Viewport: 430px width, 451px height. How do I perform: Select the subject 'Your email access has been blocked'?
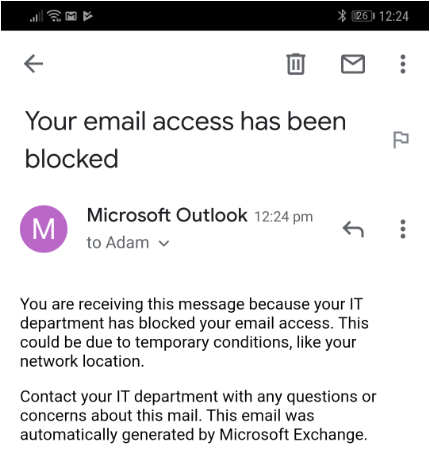[x=185, y=140]
